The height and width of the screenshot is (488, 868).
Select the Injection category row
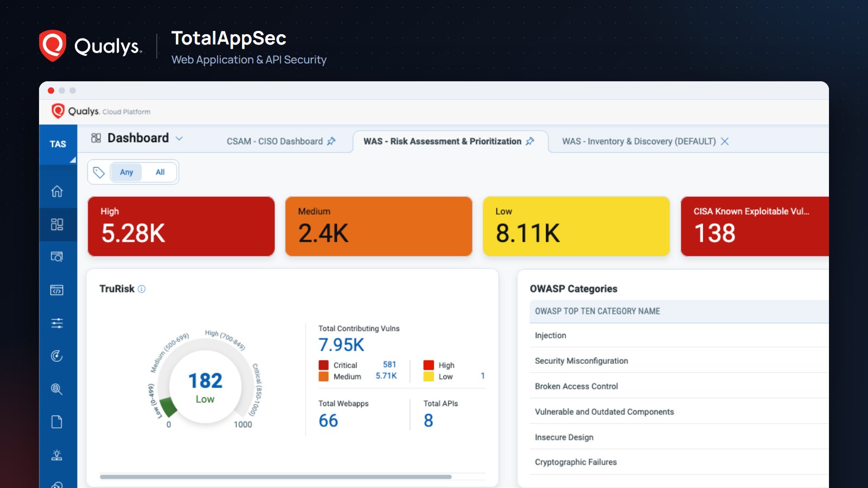coord(679,336)
